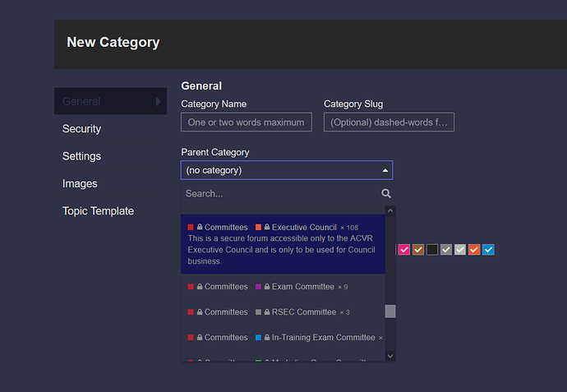Click the purple square next to Exam Committee
Viewport: 567px width, 392px height.
click(258, 287)
